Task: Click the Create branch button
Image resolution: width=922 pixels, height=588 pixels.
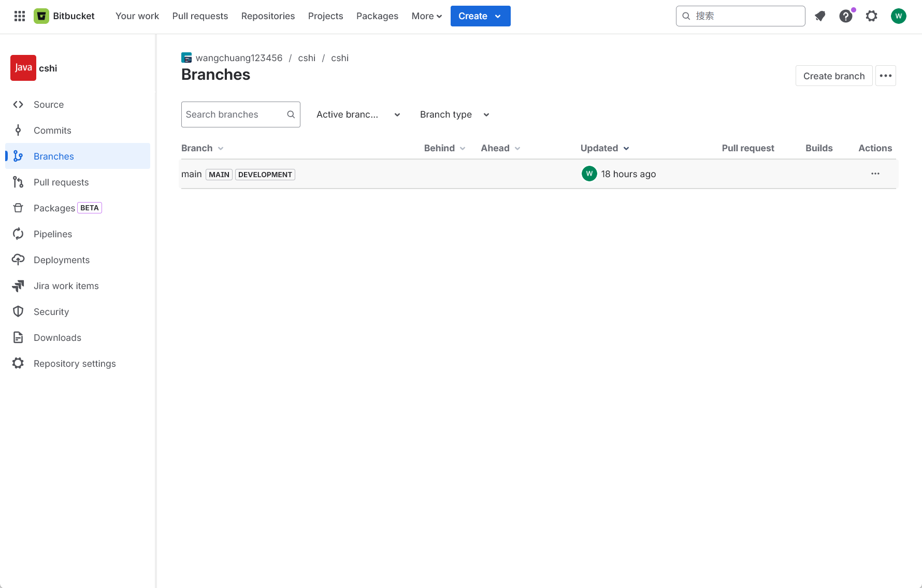Action: point(833,76)
